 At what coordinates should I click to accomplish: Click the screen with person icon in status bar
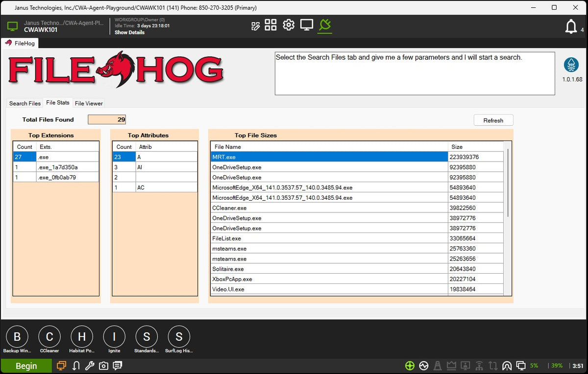click(465, 366)
